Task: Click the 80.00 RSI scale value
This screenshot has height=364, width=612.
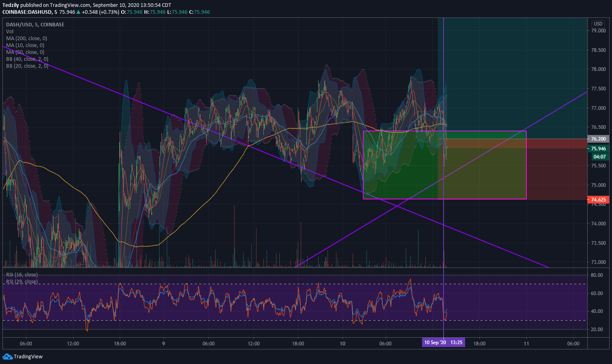Action: (x=597, y=275)
